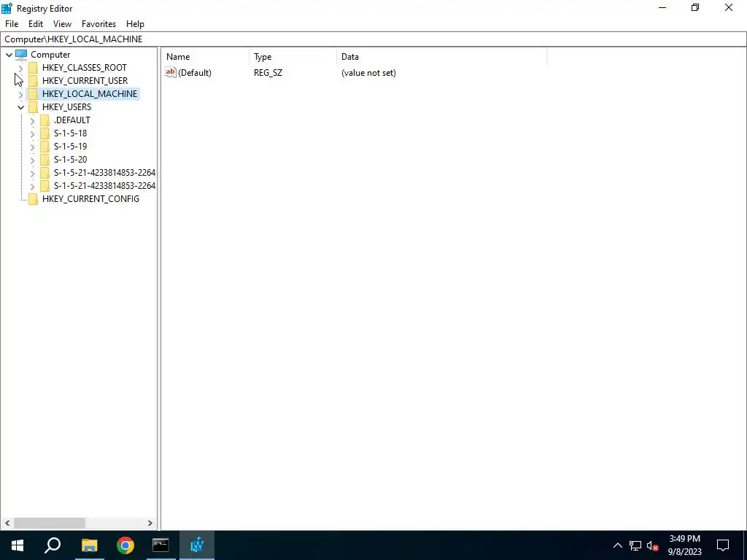Image resolution: width=747 pixels, height=560 pixels.
Task: Open the Favorites menu
Action: click(x=98, y=24)
